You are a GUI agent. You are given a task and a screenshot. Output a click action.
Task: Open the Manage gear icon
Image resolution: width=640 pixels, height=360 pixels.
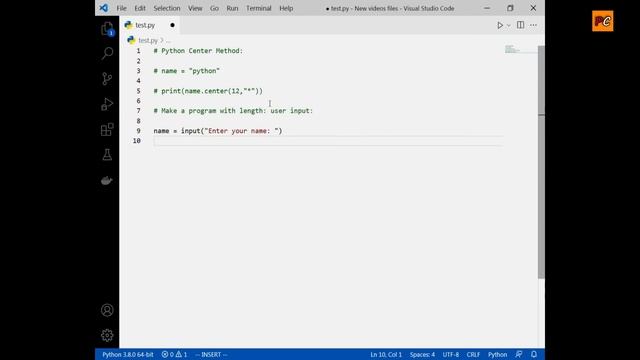(107, 335)
